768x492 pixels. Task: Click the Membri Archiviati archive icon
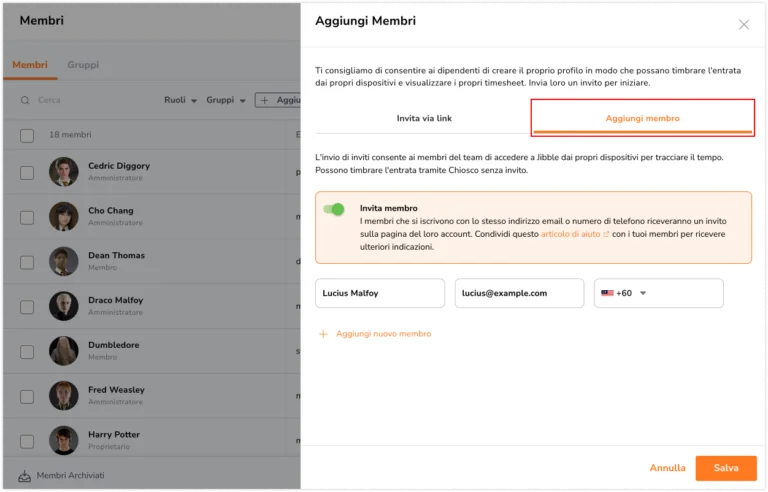[24, 476]
